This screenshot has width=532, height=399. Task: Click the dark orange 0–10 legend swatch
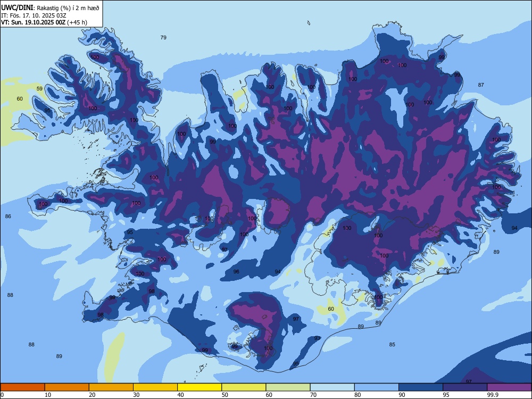tap(22, 387)
